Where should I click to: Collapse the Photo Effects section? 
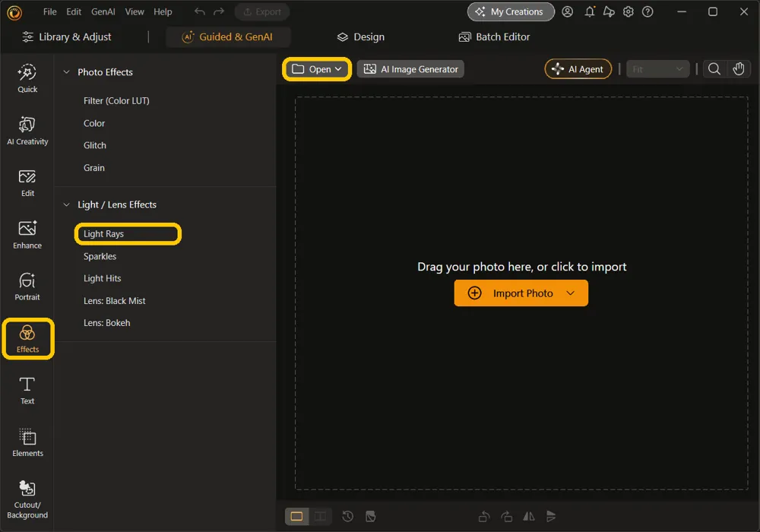click(x=66, y=71)
